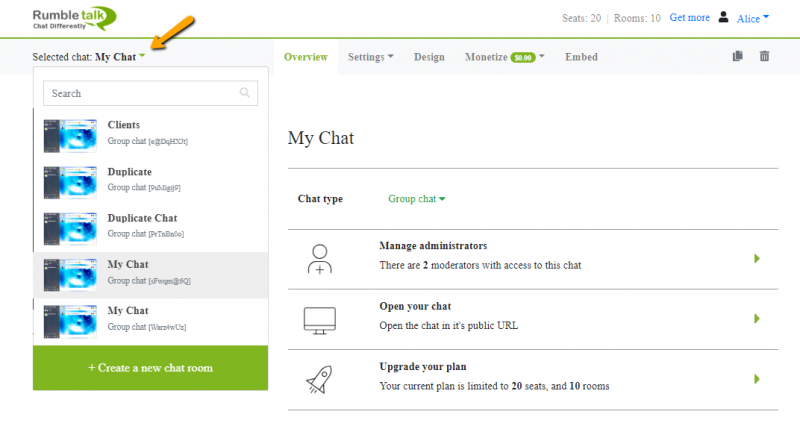800x426 pixels.
Task: Click the delete chat trash icon
Action: click(x=765, y=57)
